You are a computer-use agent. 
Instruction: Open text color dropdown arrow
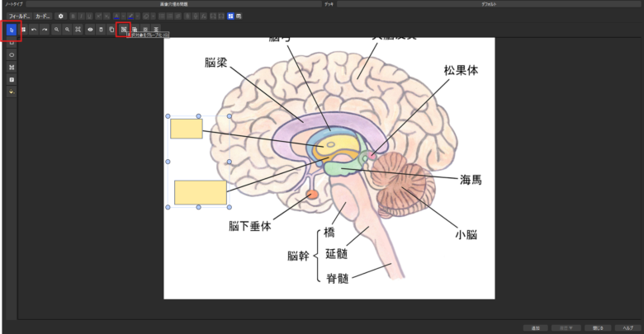pos(123,16)
